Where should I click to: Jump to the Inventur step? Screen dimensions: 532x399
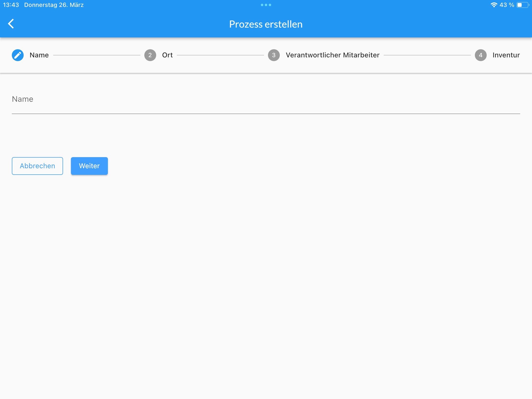506,55
